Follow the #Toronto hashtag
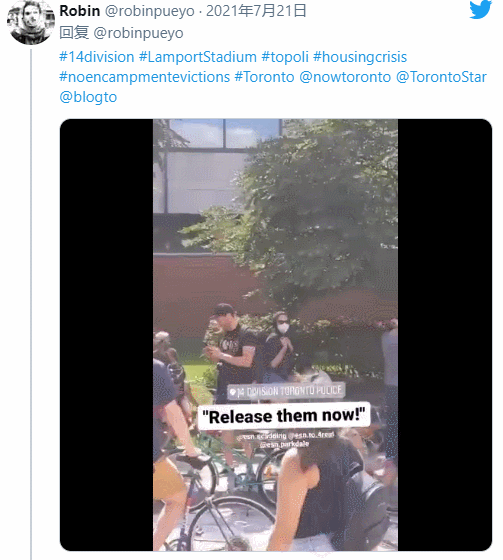This screenshot has width=503, height=560. click(264, 77)
